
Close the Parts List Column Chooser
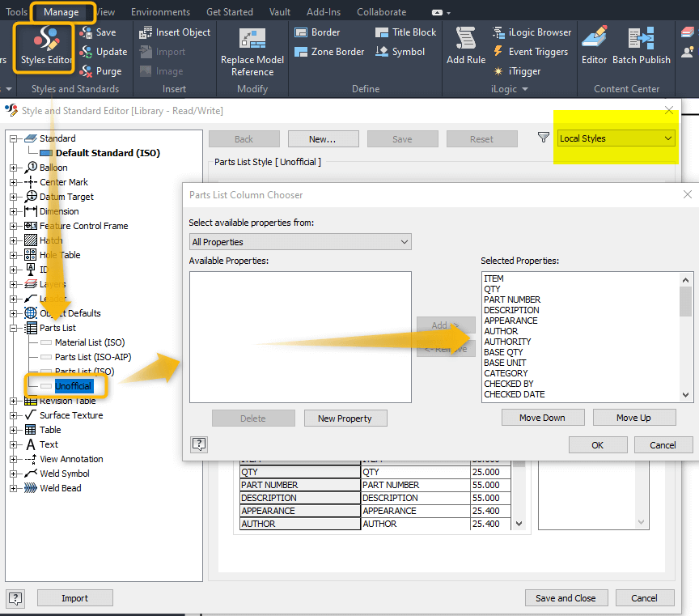click(x=688, y=194)
